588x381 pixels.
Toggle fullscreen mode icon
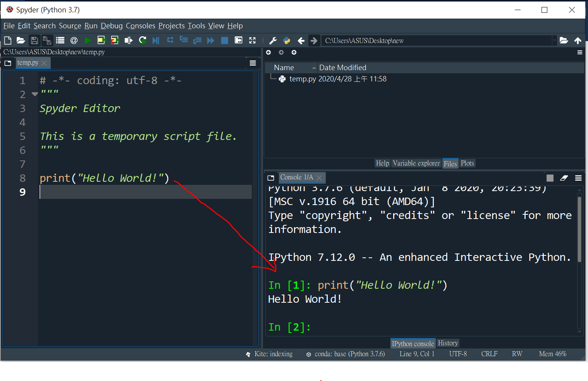pyautogui.click(x=253, y=40)
